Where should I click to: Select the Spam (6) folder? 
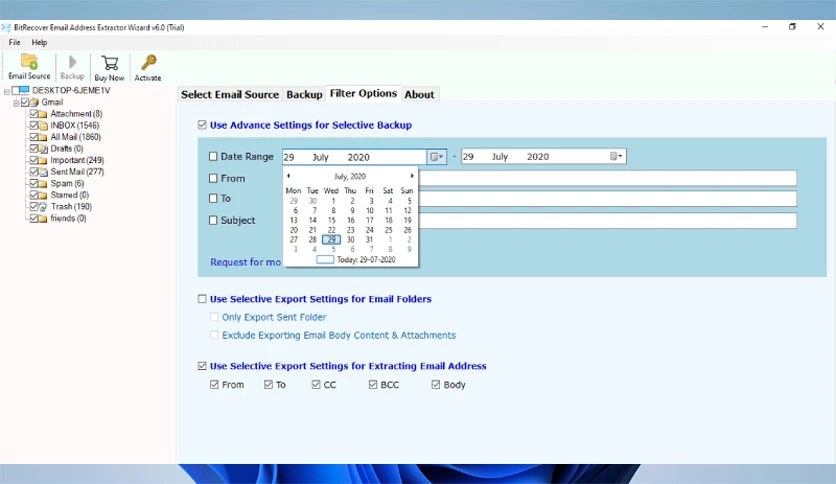[67, 183]
